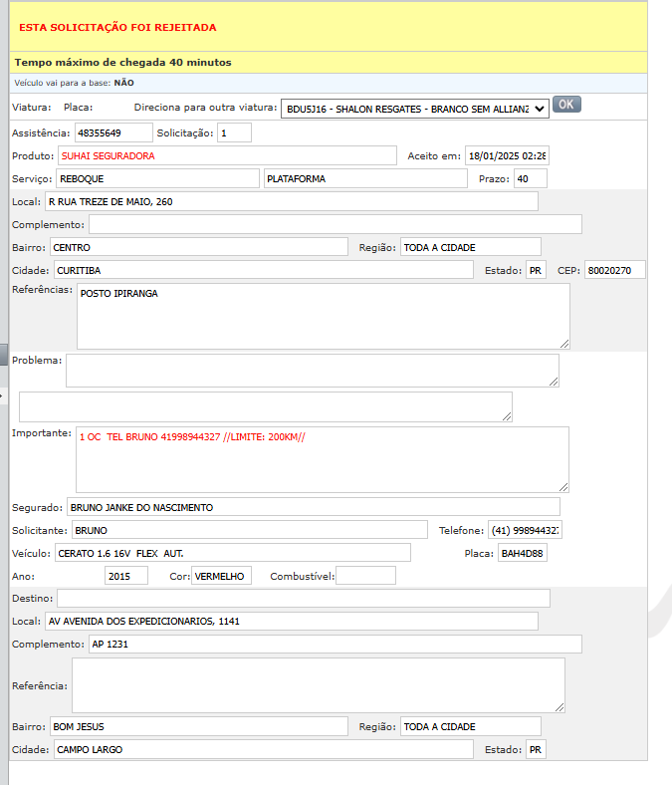
Task: Click the CEP field
Action: pyautogui.click(x=615, y=270)
